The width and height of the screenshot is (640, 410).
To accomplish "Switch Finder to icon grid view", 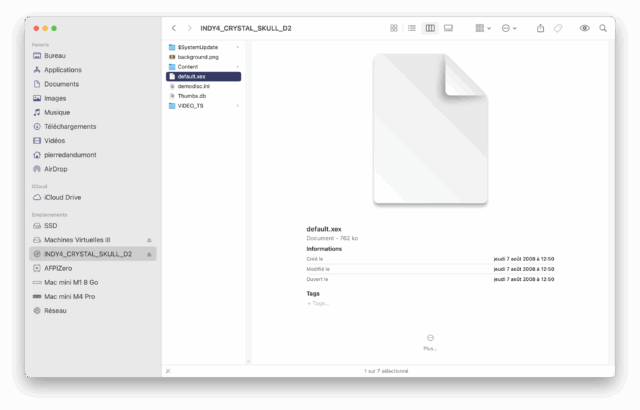I will (393, 28).
